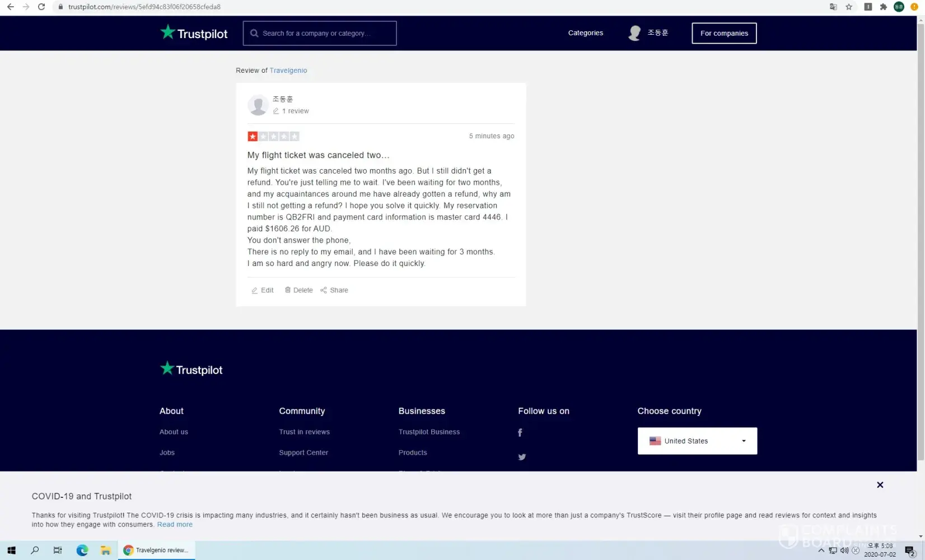
Task: Delete the review
Action: [298, 290]
